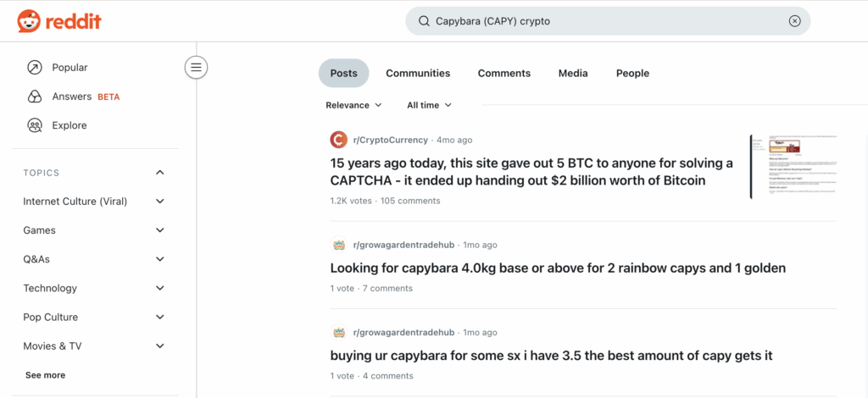Screen dimensions: 868x398
Task: Click the search magnifier icon
Action: 423,21
